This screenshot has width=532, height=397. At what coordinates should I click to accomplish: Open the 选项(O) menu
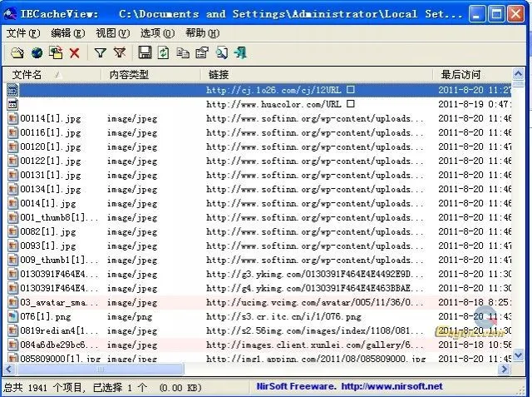tap(157, 33)
